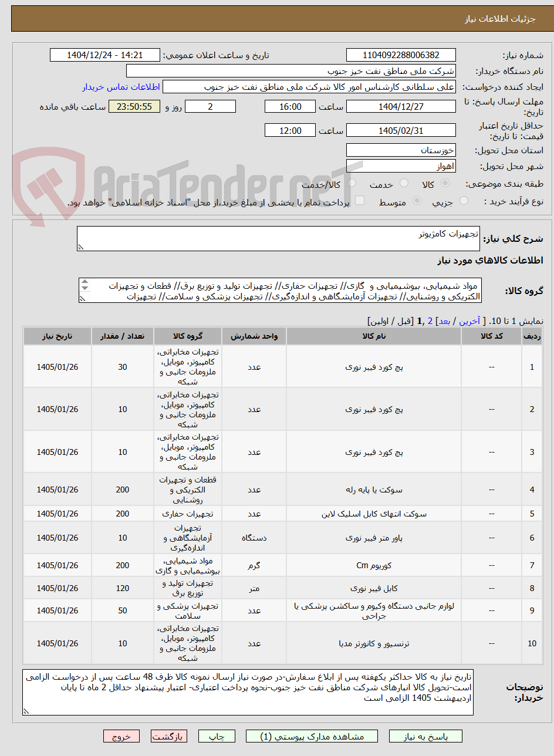Click the گروه کالا column header
This screenshot has width=554, height=756.
[x=187, y=336]
